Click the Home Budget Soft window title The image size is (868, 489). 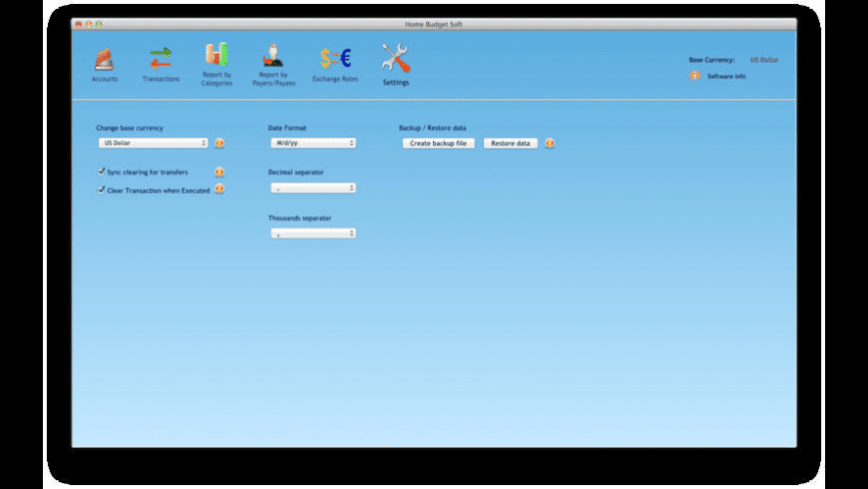433,24
